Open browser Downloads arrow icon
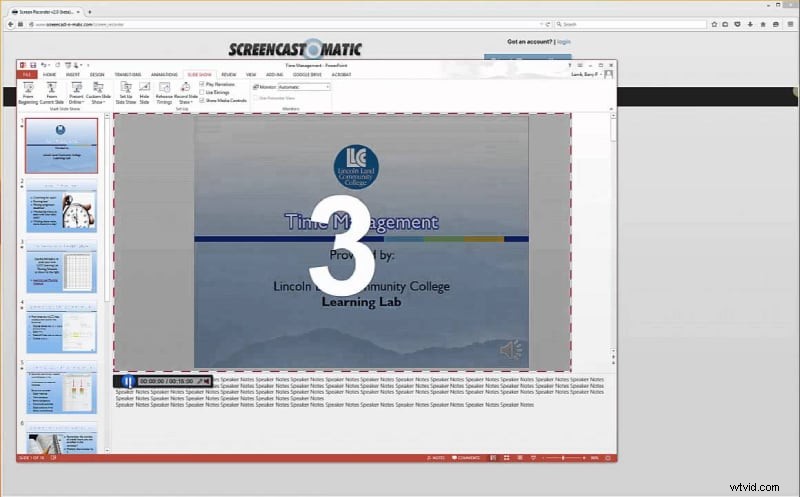The width and height of the screenshot is (800, 497). [750, 24]
